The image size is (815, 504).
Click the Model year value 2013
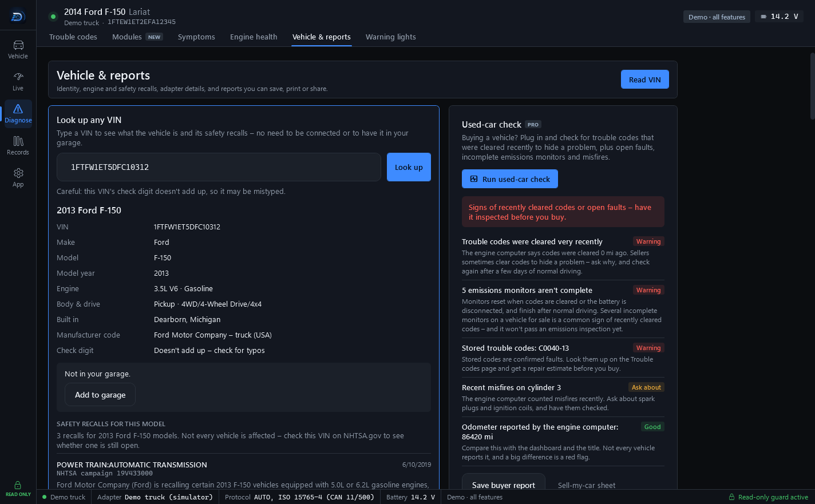161,273
